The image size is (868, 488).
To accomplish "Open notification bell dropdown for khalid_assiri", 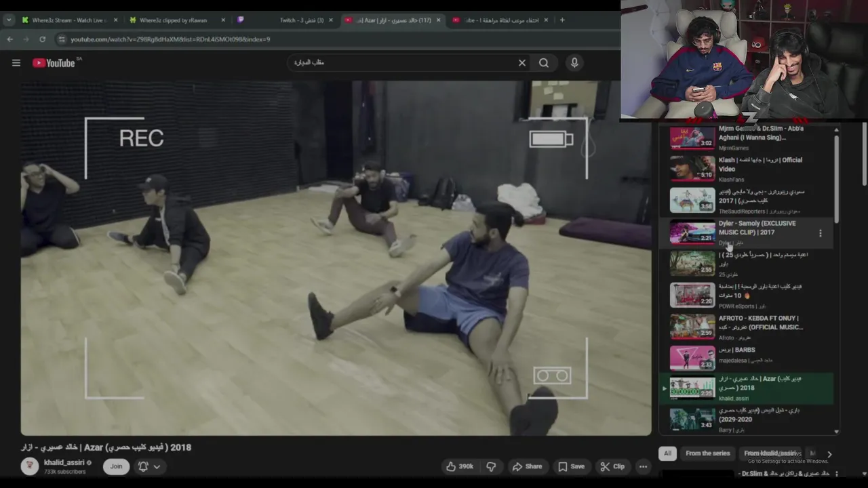I will pos(149,466).
